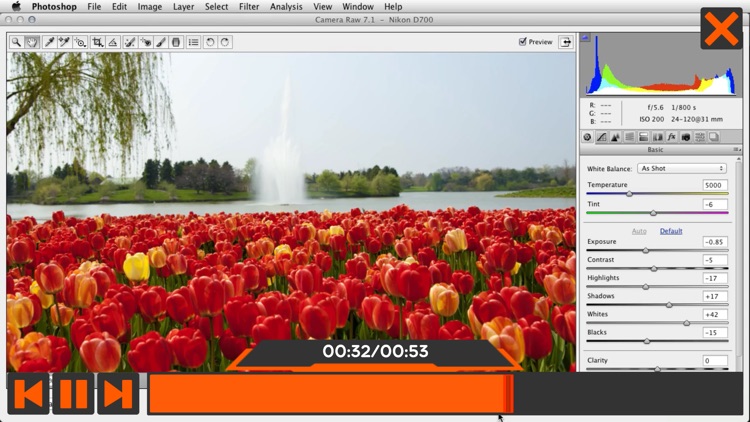
Task: Select the Color Sampler tool
Action: pos(64,42)
